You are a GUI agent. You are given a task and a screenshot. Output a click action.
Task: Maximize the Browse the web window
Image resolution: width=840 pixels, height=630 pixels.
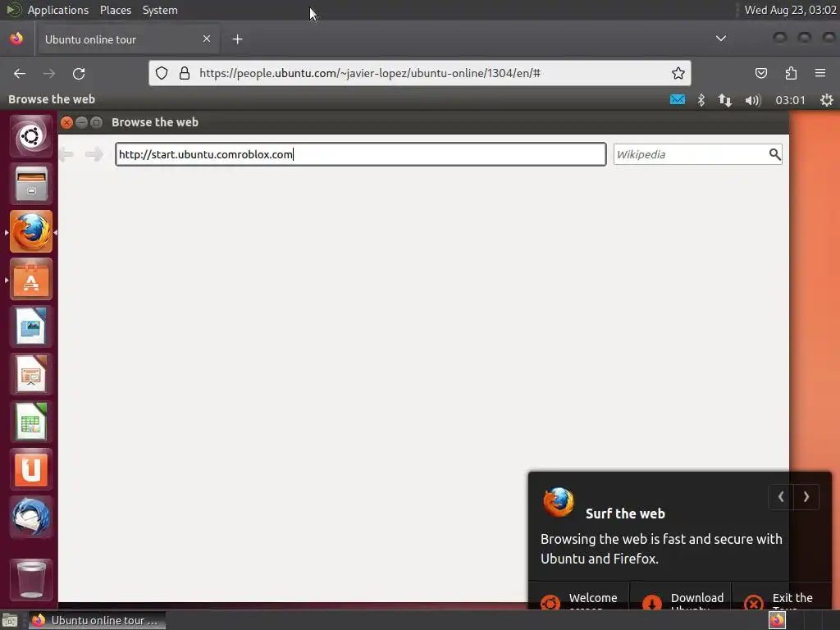coord(97,123)
